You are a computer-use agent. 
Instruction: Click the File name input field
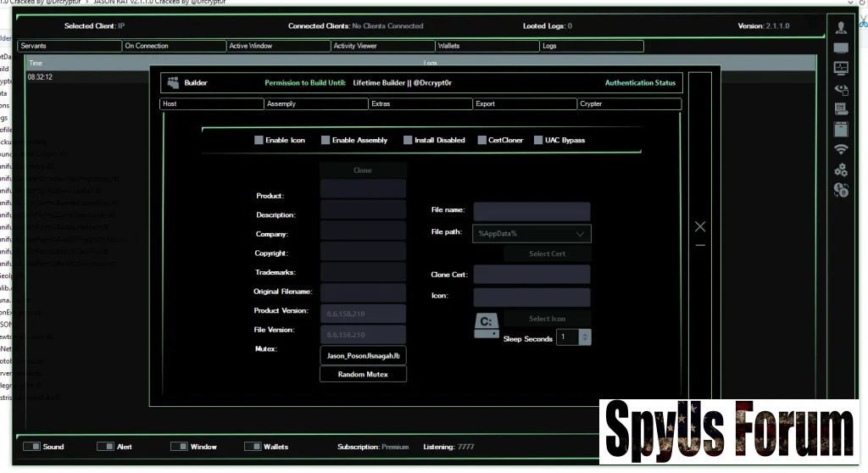pyautogui.click(x=531, y=211)
